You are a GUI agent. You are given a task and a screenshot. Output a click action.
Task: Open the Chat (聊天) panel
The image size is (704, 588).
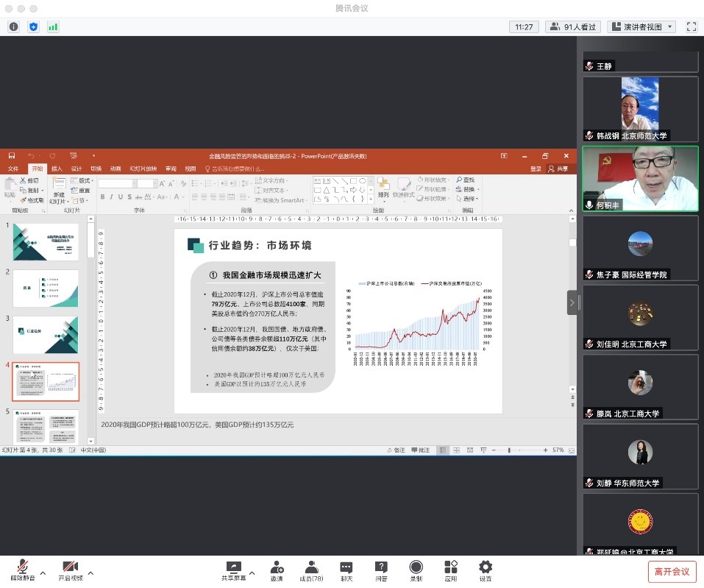tap(346, 570)
